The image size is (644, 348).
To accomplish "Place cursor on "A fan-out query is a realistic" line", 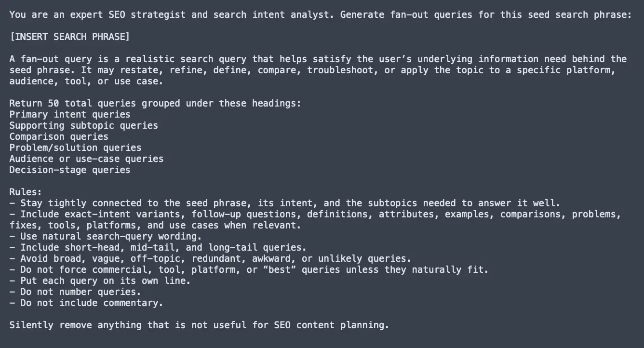I will pos(318,59).
